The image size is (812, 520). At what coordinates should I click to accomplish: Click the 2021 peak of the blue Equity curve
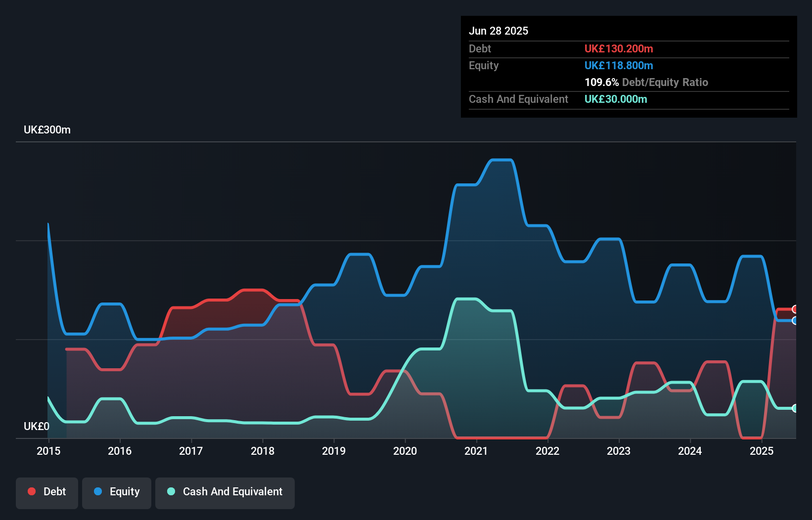coord(501,160)
